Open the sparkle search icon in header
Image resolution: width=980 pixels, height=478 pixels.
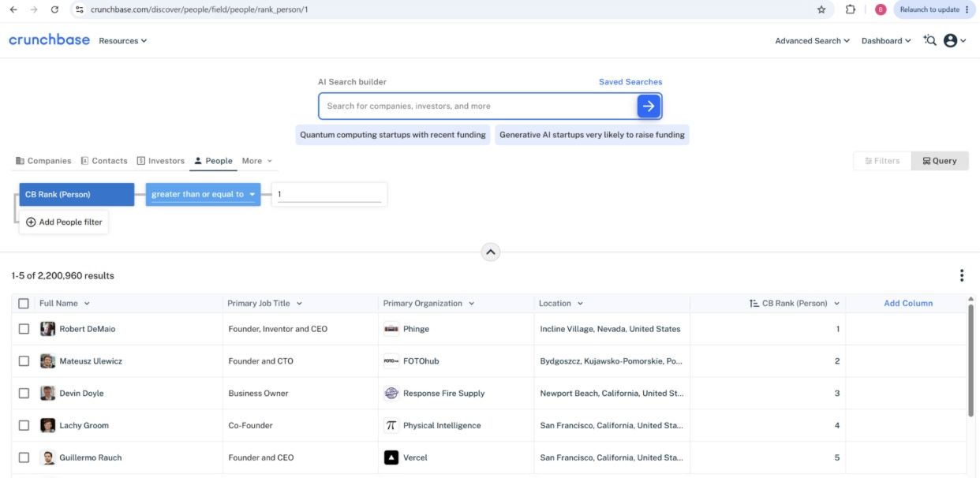tap(929, 40)
